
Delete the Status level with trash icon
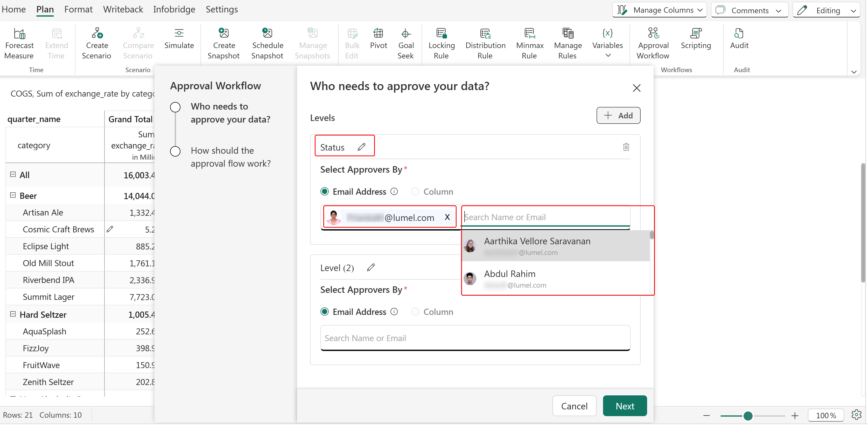coord(626,147)
